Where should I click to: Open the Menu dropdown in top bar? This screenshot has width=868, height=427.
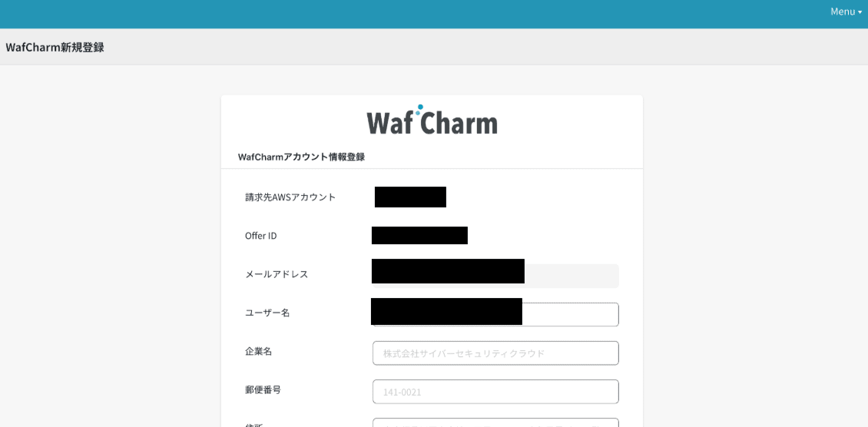[x=846, y=12]
